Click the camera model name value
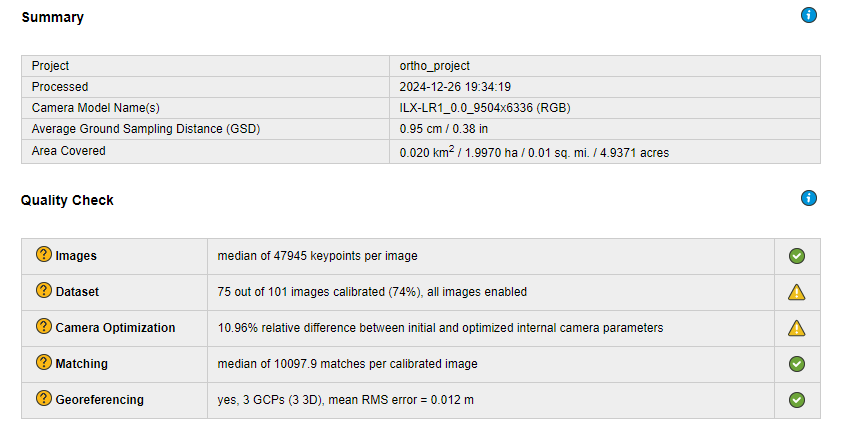Viewport: 841px width, 432px height. 485,108
